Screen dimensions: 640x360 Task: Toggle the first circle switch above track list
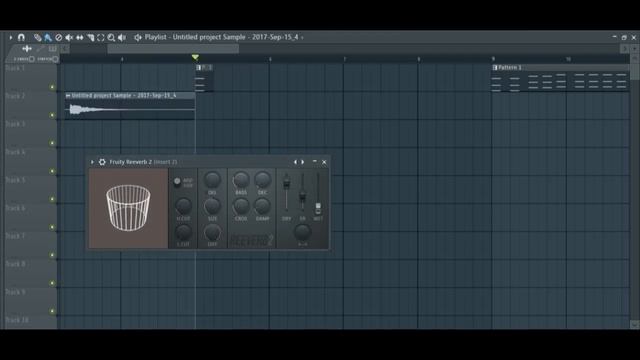point(31,59)
